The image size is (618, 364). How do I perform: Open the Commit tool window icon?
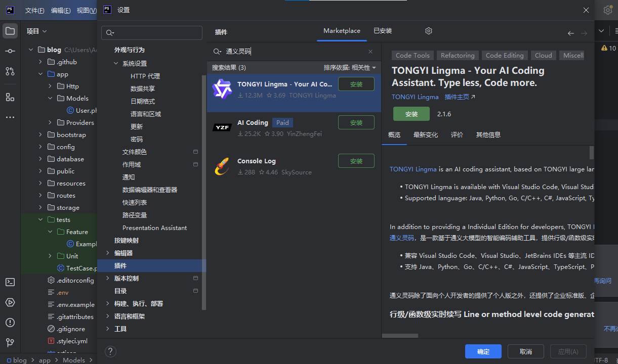coord(10,51)
